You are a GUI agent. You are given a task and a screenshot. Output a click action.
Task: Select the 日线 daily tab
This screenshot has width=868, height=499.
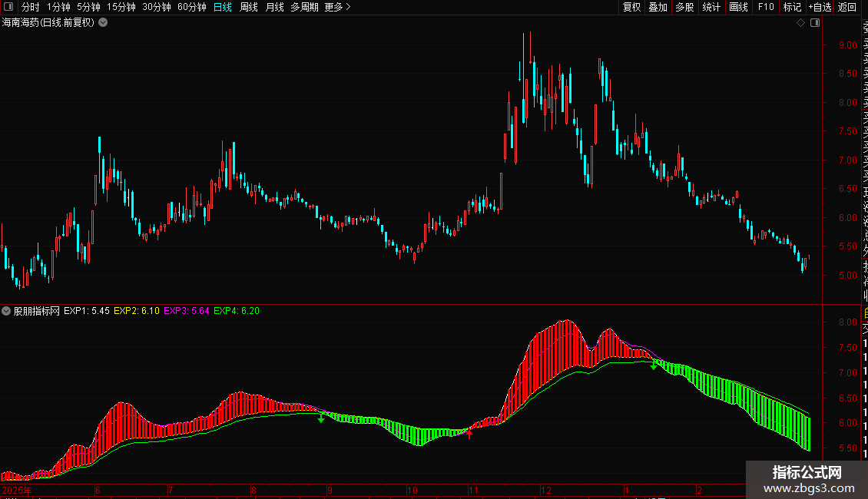pos(223,7)
